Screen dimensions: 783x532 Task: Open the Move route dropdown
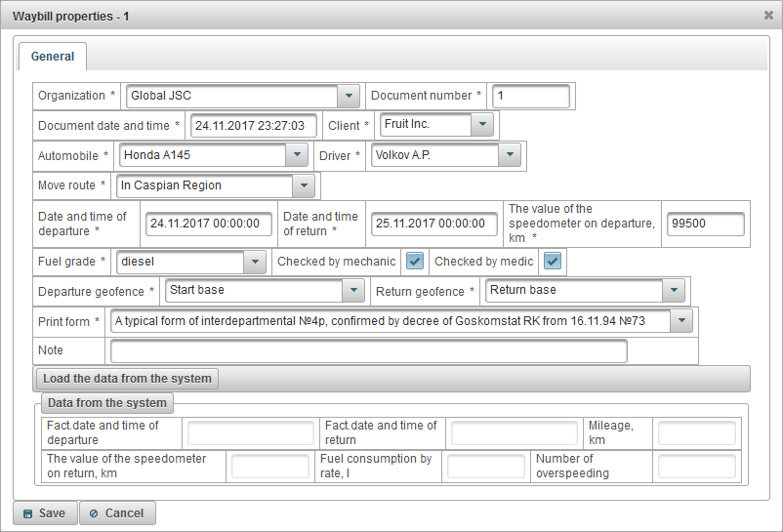[x=305, y=185]
